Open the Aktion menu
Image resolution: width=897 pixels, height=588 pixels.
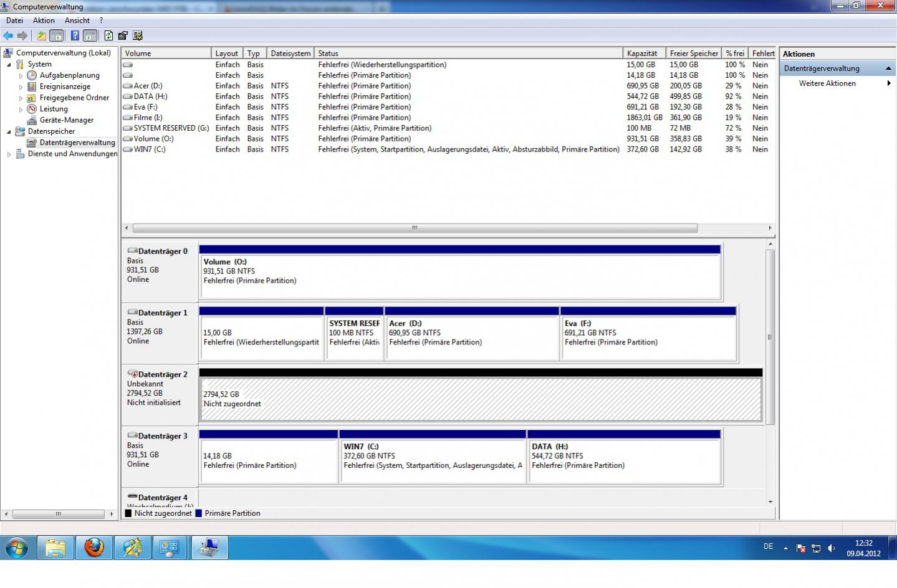coord(44,21)
